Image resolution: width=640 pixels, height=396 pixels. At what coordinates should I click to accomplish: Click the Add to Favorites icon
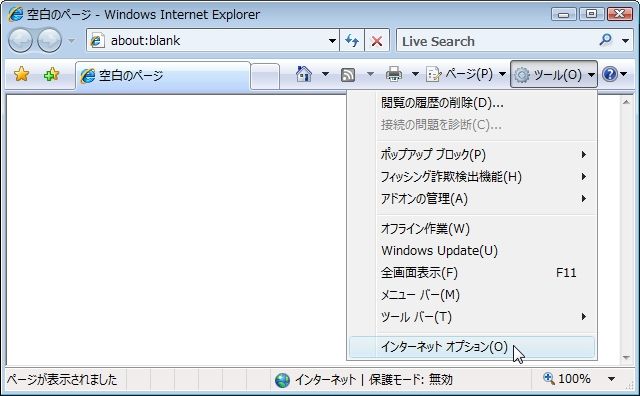tap(51, 74)
